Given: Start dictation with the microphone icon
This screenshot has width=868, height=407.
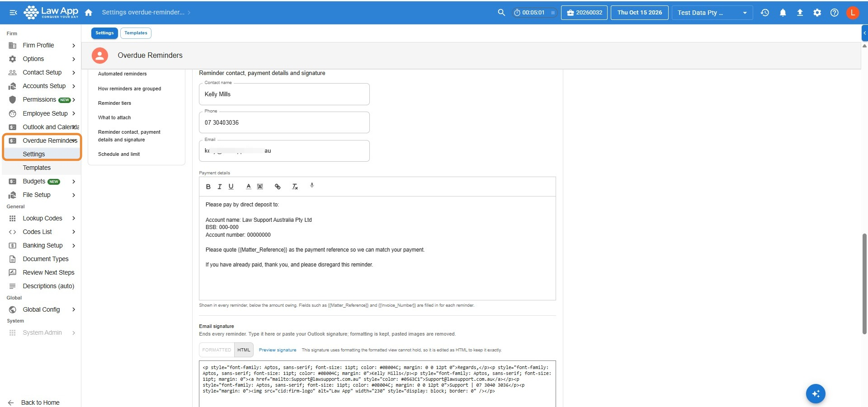Looking at the screenshot, I should pos(312,186).
